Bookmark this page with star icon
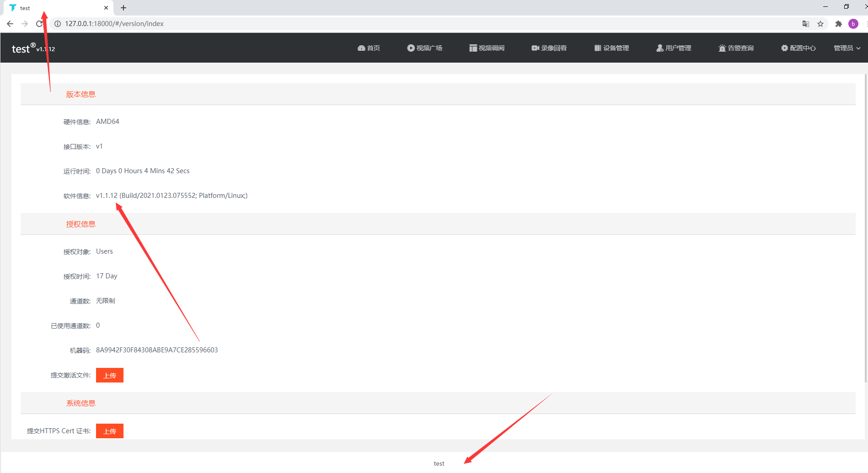This screenshot has height=473, width=868. pos(820,24)
